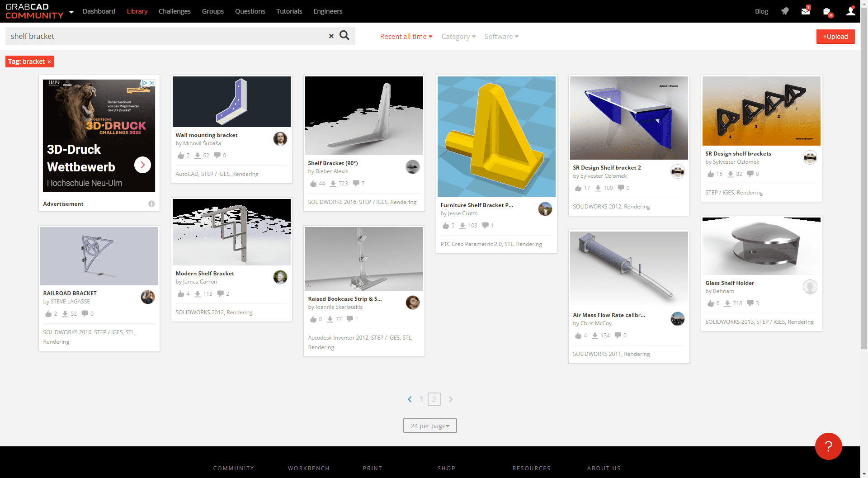Open the Modern Shelf Bracket title link

[x=205, y=274]
